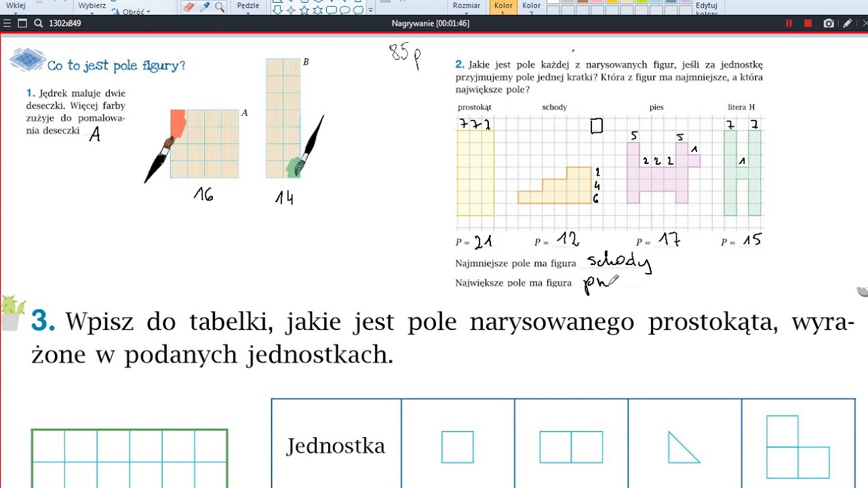Stop the screen recording
This screenshot has height=488, width=868.
click(x=808, y=23)
